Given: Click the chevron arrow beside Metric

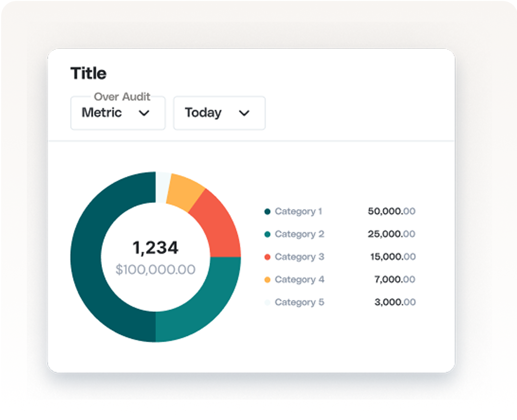Looking at the screenshot, I should 144,113.
